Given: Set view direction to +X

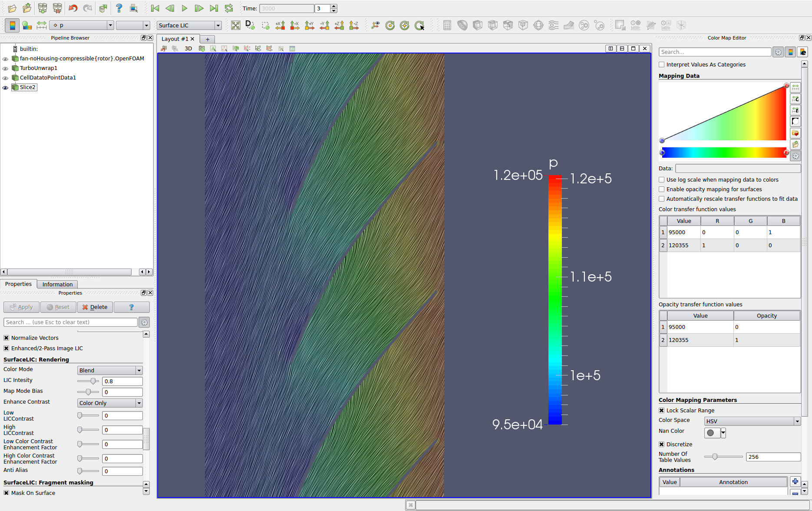Looking at the screenshot, I should point(280,26).
